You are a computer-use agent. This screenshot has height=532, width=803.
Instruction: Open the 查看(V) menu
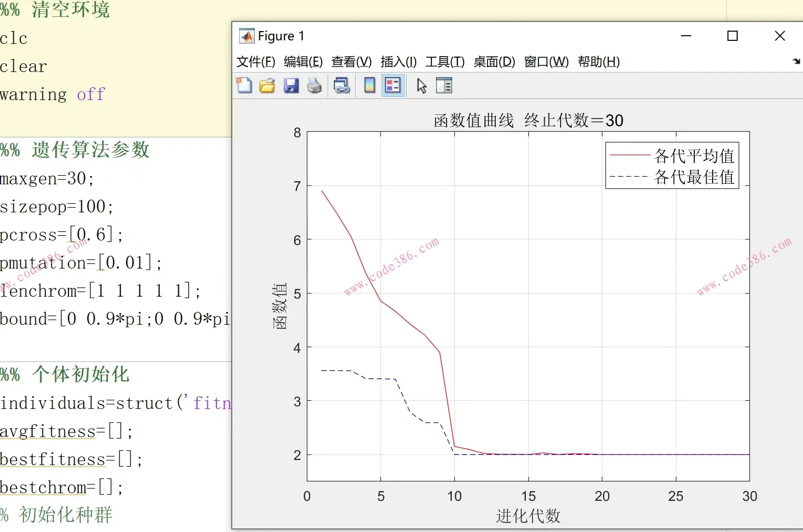click(x=351, y=62)
